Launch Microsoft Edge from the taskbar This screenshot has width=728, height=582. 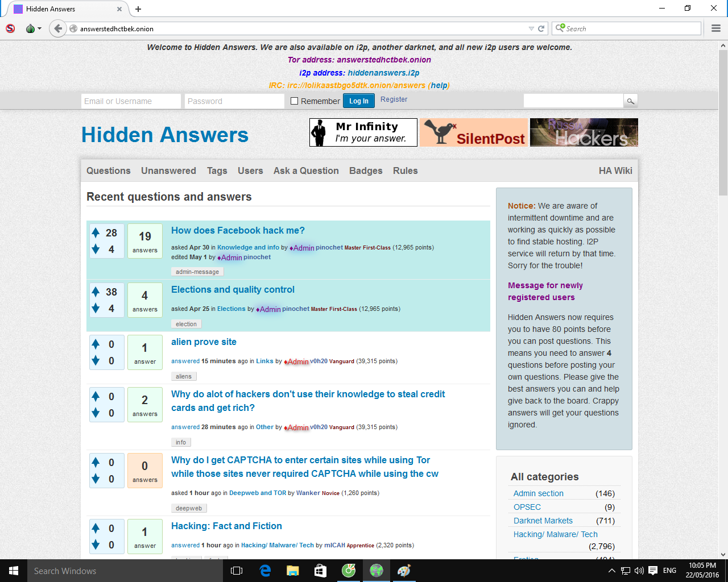click(x=265, y=571)
